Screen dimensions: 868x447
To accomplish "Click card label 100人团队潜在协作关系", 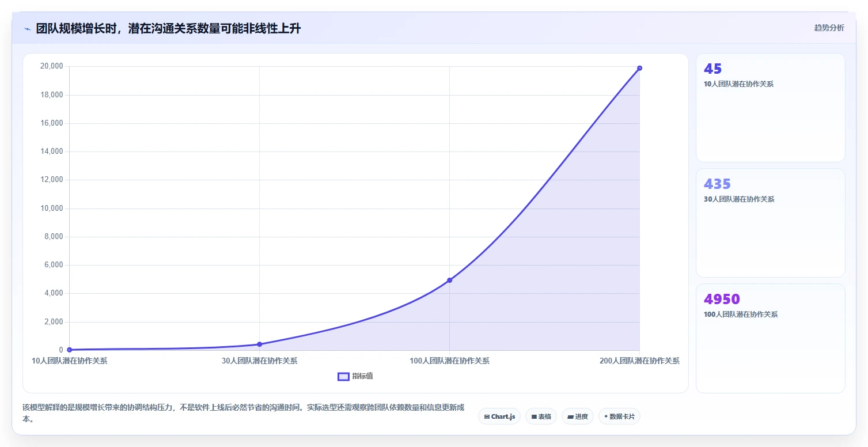I will point(741,315).
